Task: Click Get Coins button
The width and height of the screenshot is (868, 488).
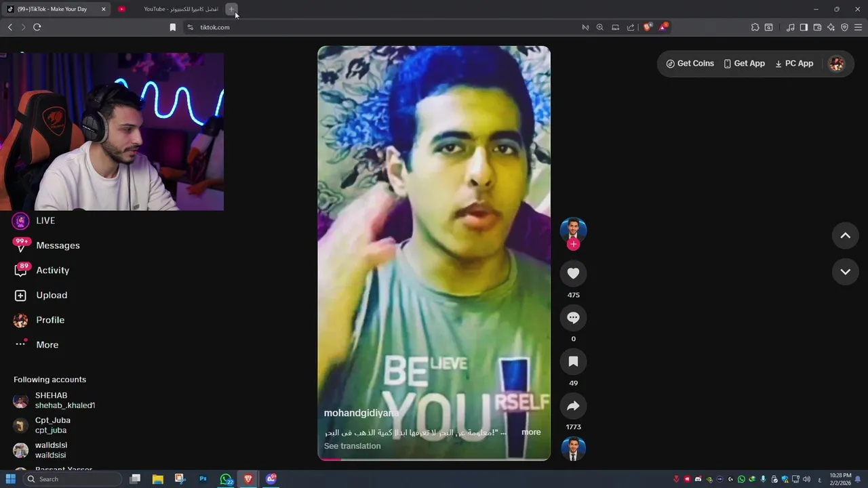Action: 690,63
